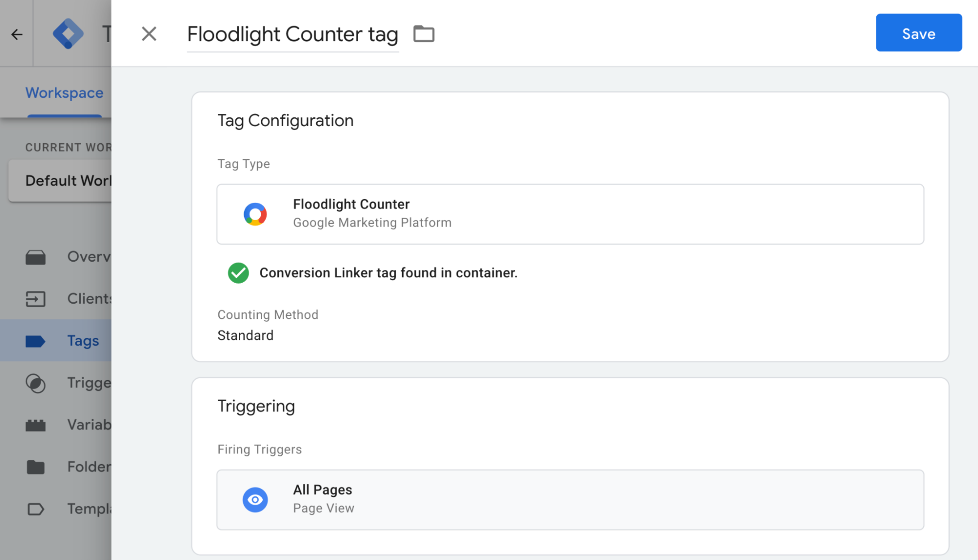Click the Overview sidebar icon
The width and height of the screenshot is (978, 560).
[36, 256]
